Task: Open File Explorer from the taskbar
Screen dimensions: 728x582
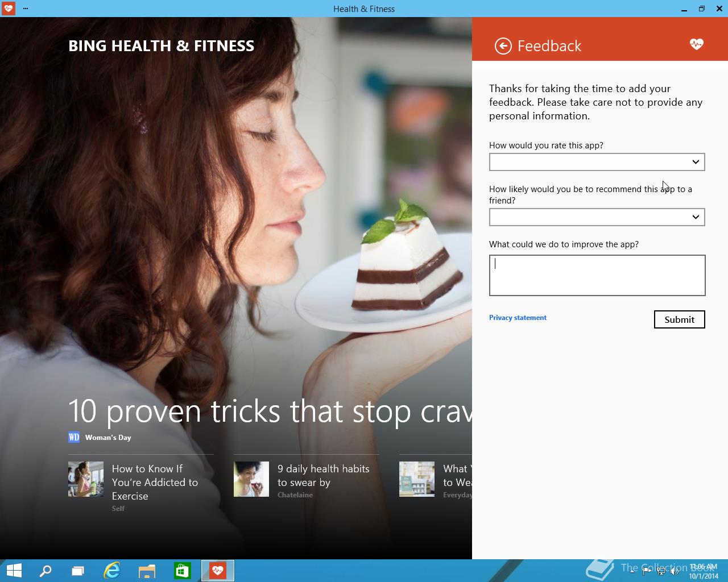Action: click(x=147, y=571)
